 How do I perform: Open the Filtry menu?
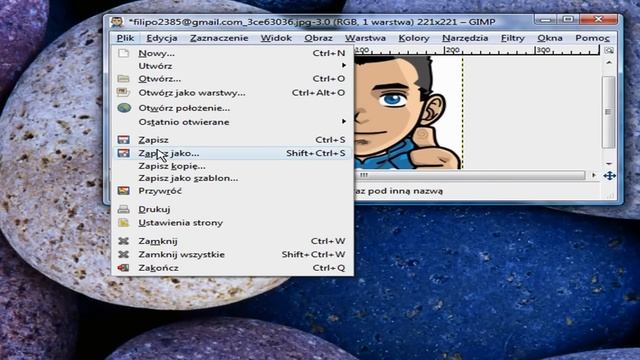[x=513, y=38]
